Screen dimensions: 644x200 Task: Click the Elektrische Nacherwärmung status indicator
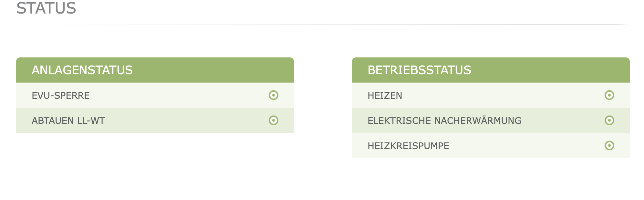[x=609, y=120]
